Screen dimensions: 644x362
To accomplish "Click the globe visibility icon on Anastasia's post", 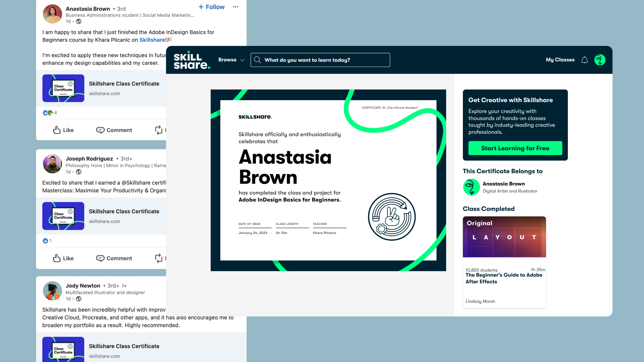I will pyautogui.click(x=78, y=21).
